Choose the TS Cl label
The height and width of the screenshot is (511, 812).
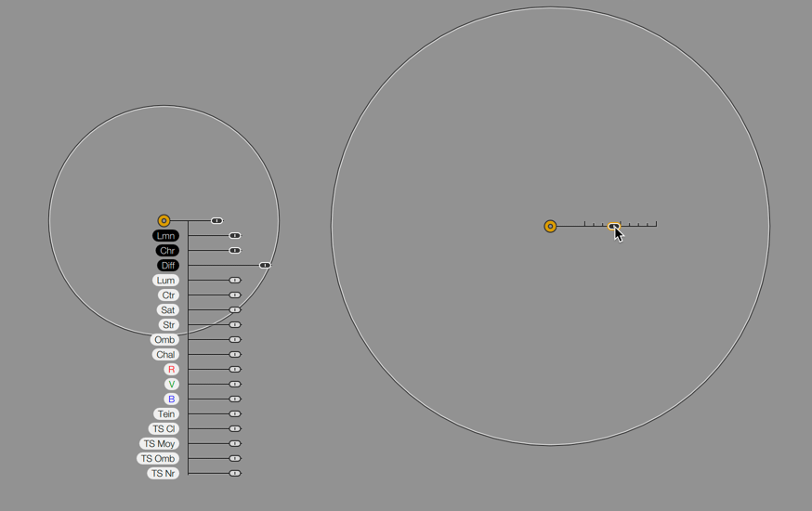coord(164,428)
